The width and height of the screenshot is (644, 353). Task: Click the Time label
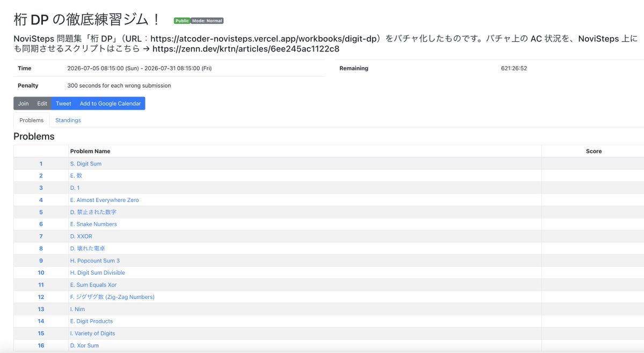[x=25, y=68]
